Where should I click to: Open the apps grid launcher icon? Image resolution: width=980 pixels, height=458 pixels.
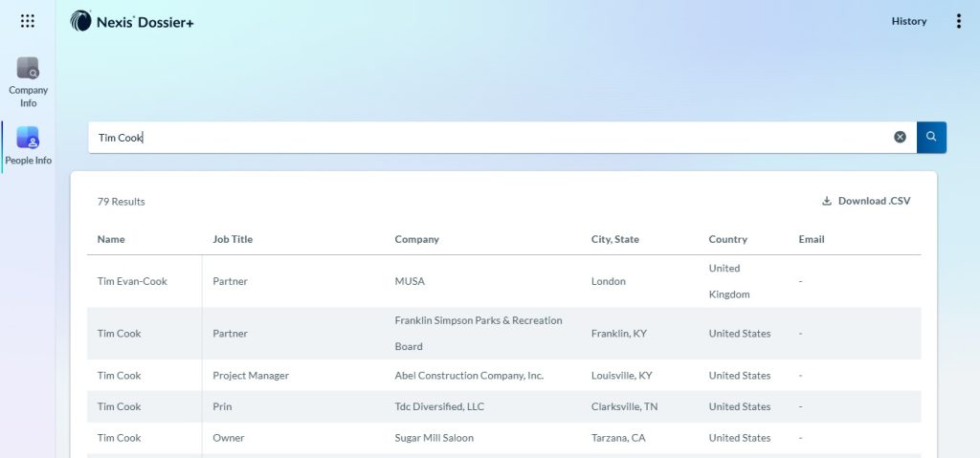tap(28, 21)
